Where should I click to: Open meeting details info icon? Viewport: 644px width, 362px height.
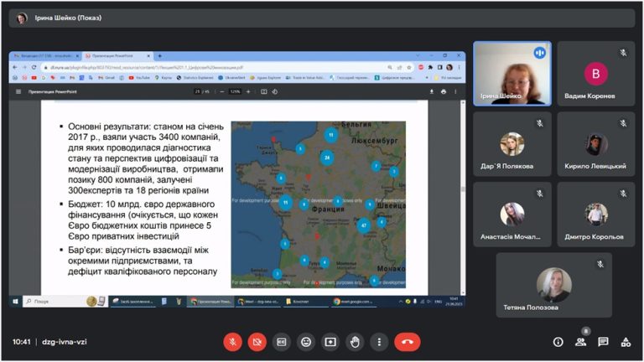[x=558, y=342]
